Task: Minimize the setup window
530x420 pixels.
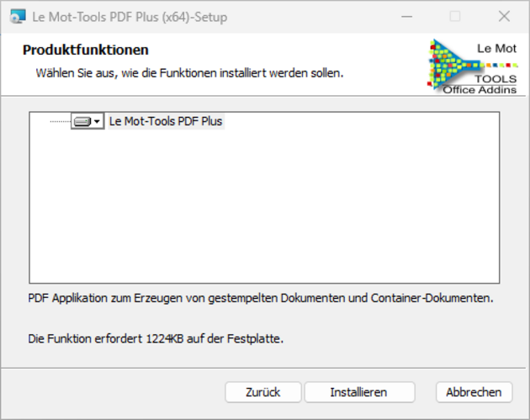Action: coord(406,16)
